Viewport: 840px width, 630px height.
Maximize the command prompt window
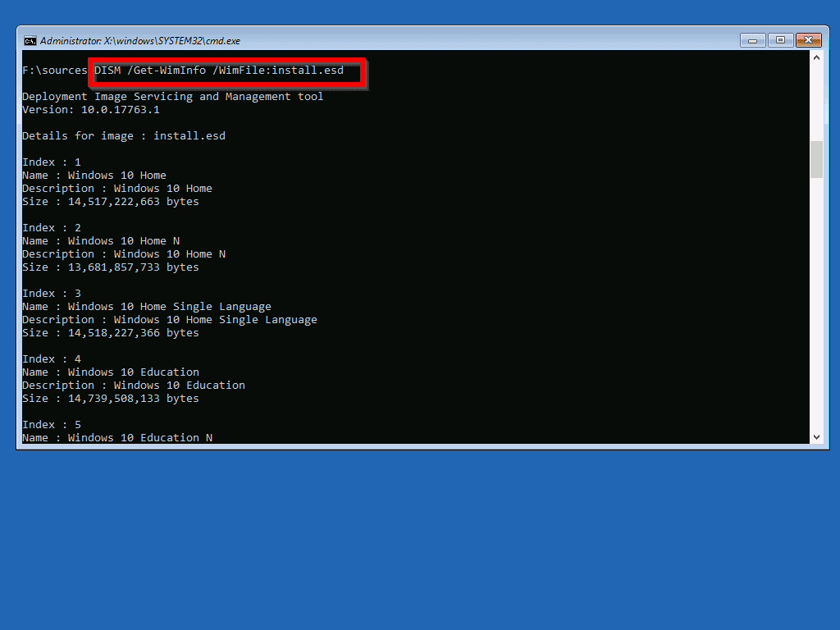coord(779,40)
